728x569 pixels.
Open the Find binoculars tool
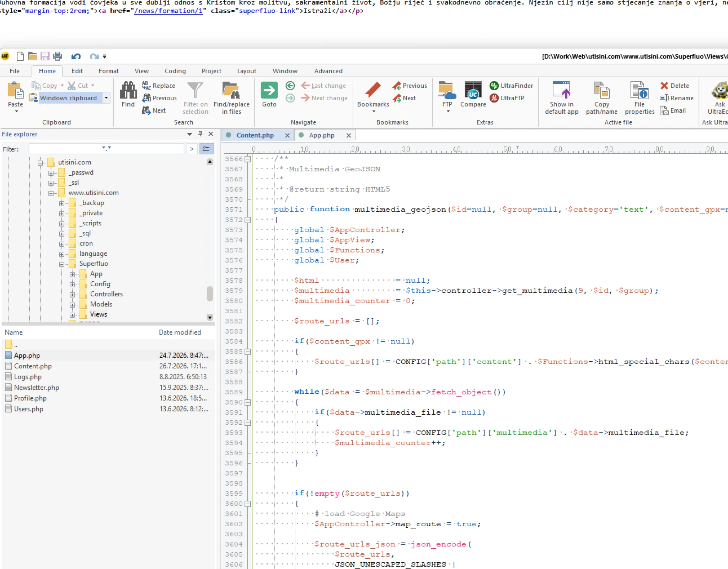click(128, 94)
